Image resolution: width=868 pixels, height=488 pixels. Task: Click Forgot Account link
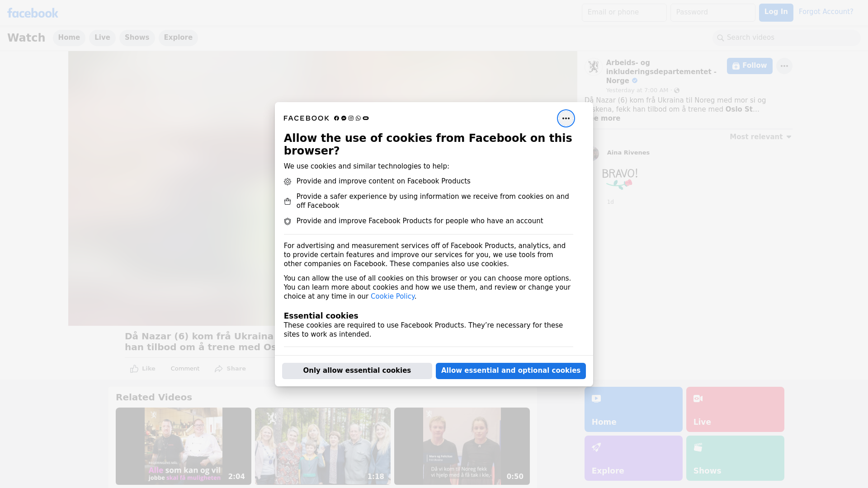(x=826, y=12)
